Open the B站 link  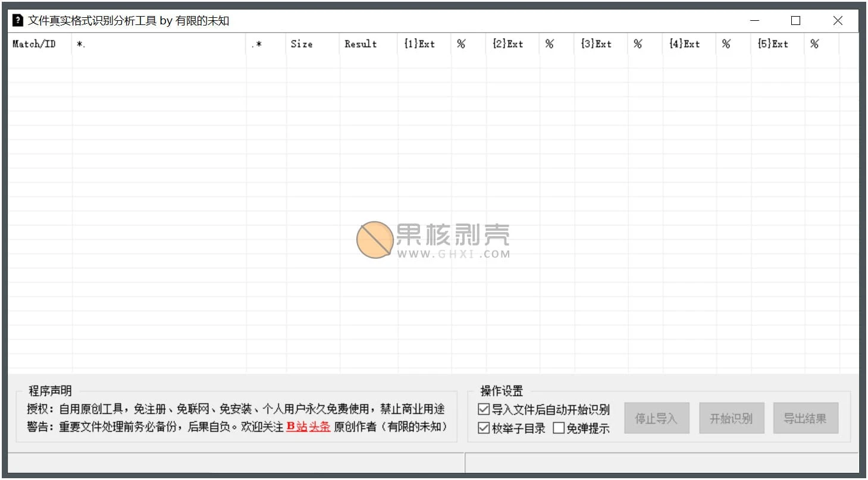point(296,426)
